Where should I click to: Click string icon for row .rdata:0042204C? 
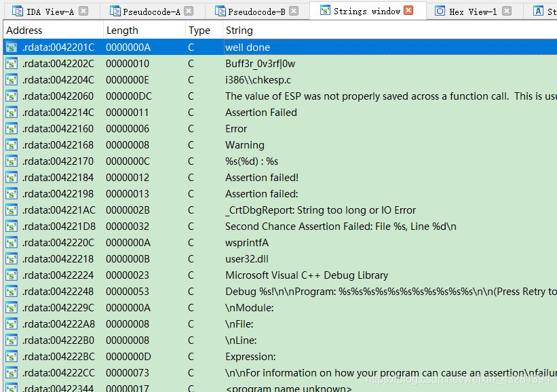[x=12, y=80]
